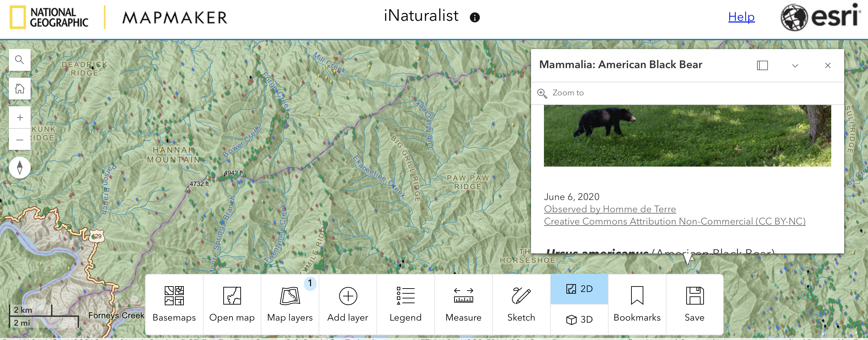Click the Ekaneetlee Creek map label

[x=380, y=176]
